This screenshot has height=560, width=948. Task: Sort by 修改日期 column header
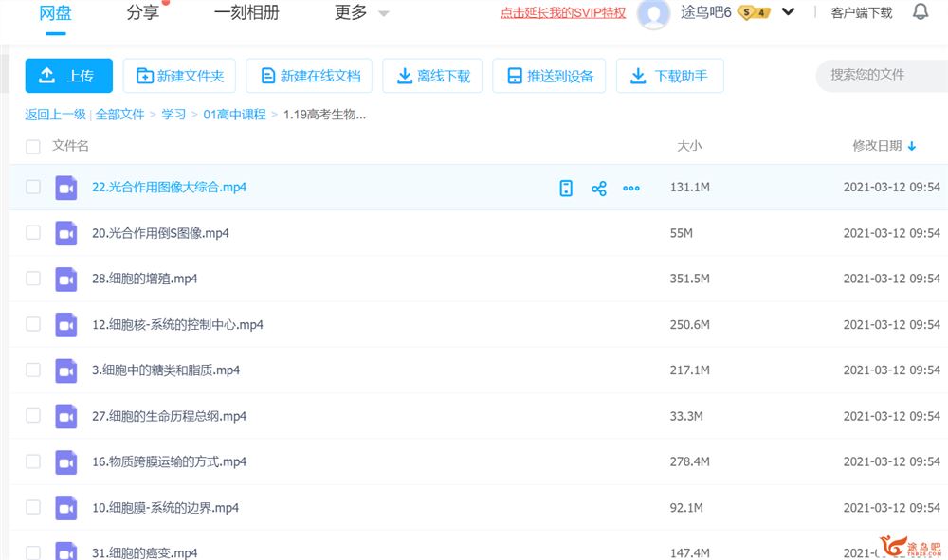click(x=877, y=146)
